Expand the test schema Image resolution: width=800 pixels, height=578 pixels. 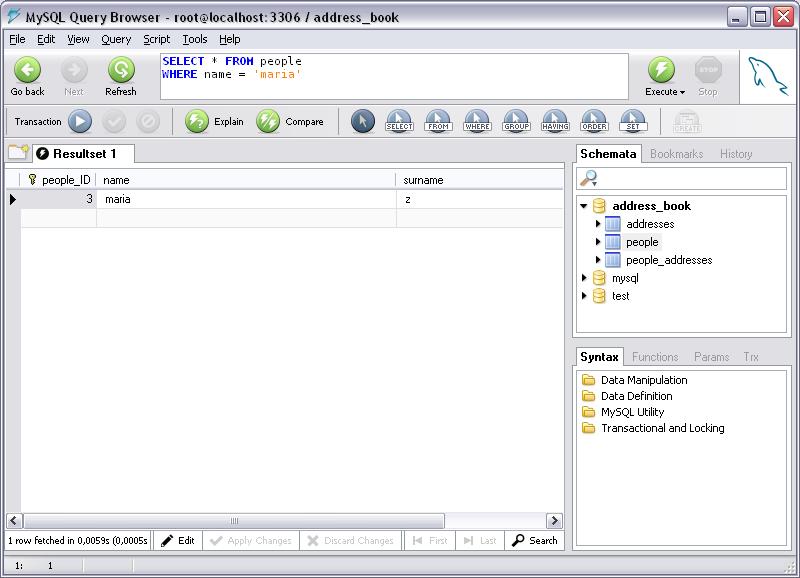(x=584, y=296)
